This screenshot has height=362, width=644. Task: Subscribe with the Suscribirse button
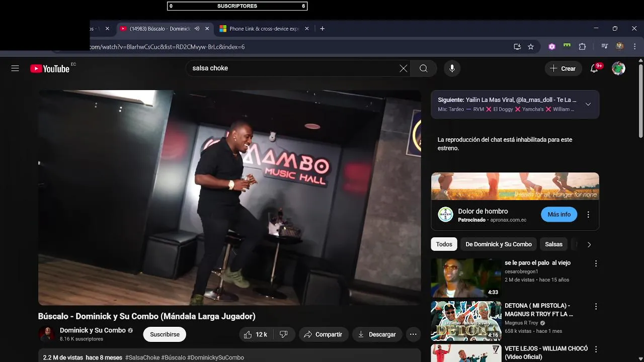coord(165,334)
